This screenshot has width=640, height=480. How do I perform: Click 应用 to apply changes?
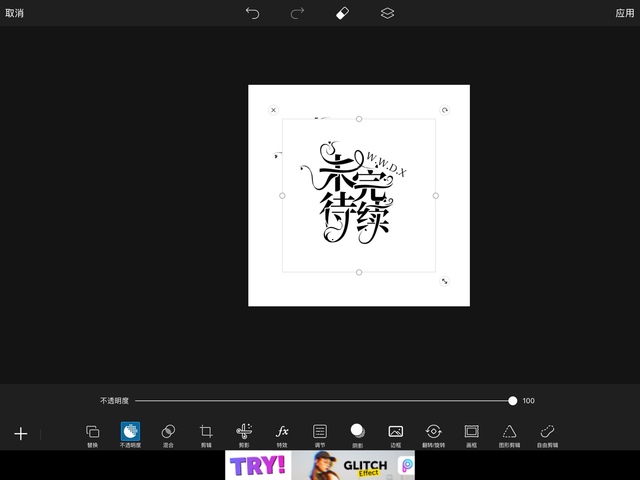[624, 13]
